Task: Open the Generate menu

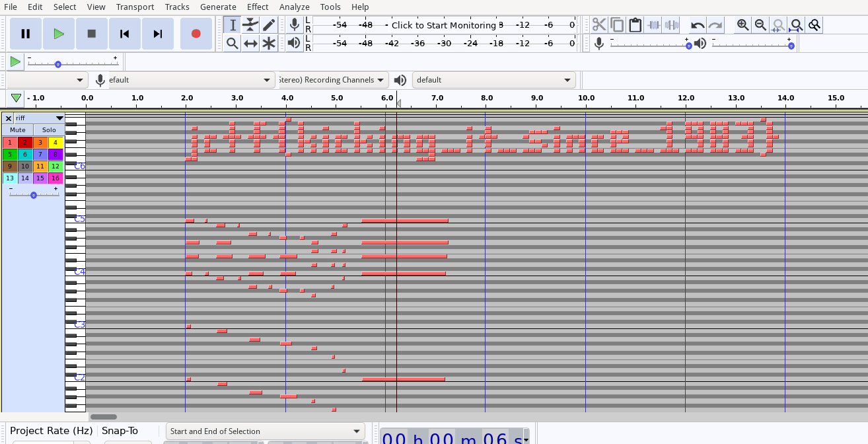Action: point(218,7)
